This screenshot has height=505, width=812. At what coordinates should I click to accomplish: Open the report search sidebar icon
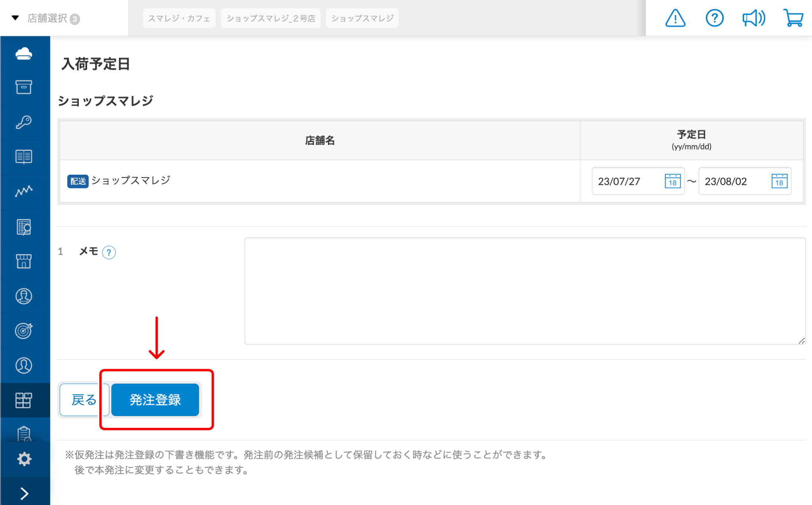point(24,227)
